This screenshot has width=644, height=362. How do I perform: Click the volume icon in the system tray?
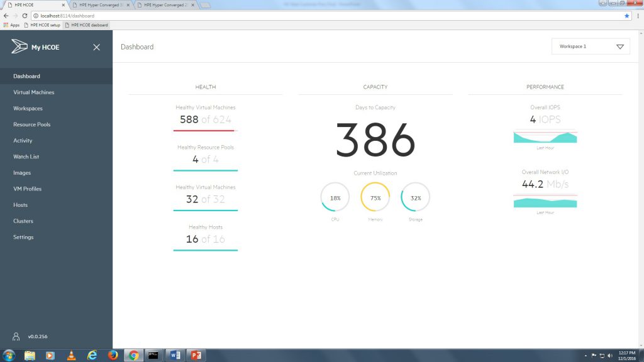(x=610, y=356)
